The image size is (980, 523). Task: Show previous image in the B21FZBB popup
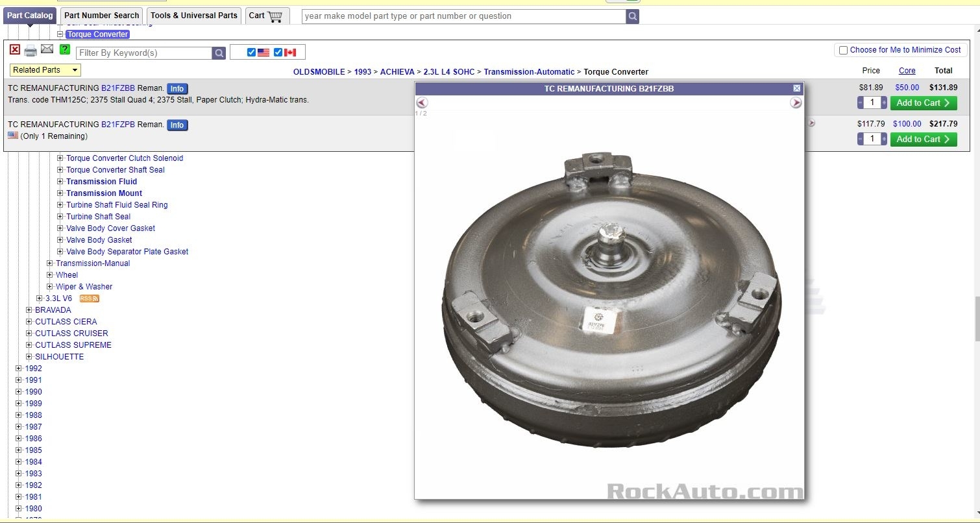(x=422, y=103)
